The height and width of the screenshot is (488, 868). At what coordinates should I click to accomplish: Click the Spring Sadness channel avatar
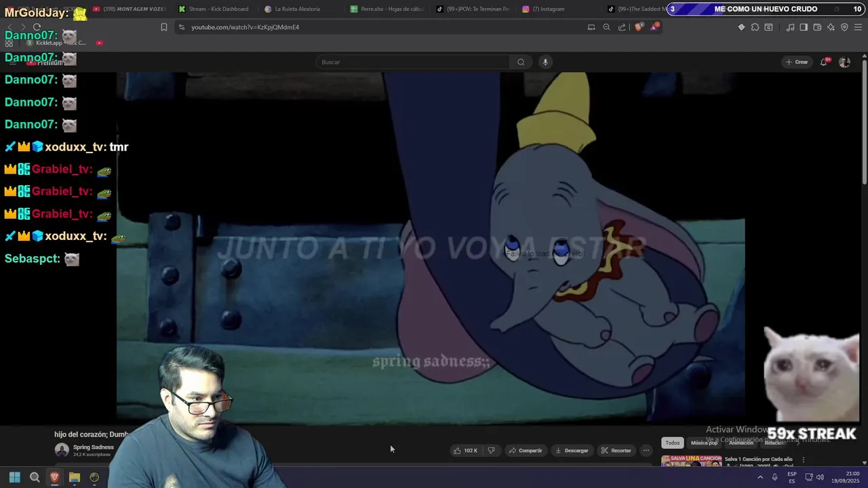point(62,450)
